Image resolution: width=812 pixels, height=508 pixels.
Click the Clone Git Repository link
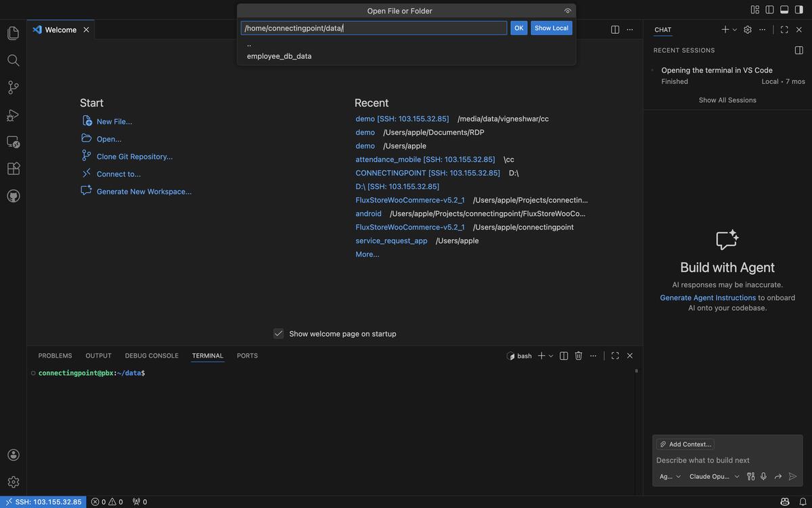[x=134, y=156]
